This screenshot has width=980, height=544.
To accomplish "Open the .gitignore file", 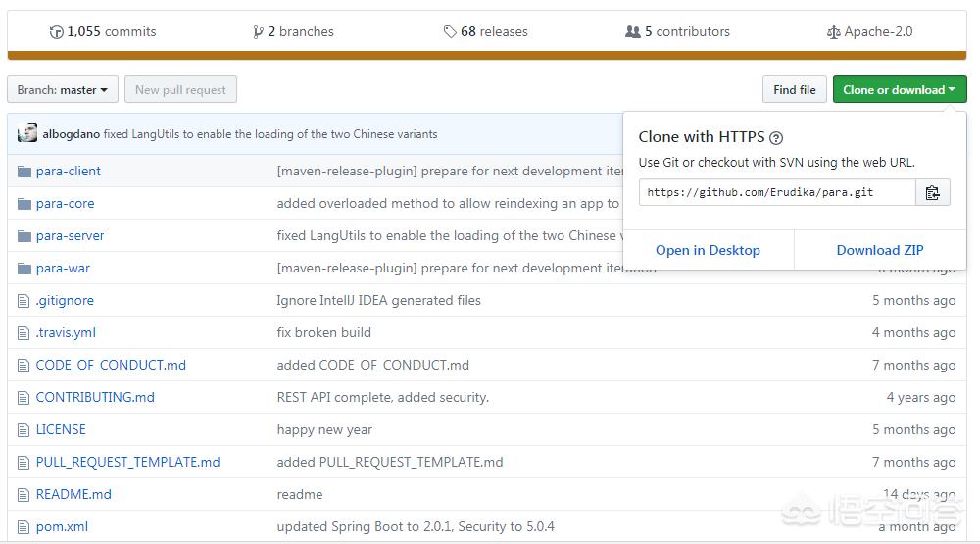I will point(65,301).
